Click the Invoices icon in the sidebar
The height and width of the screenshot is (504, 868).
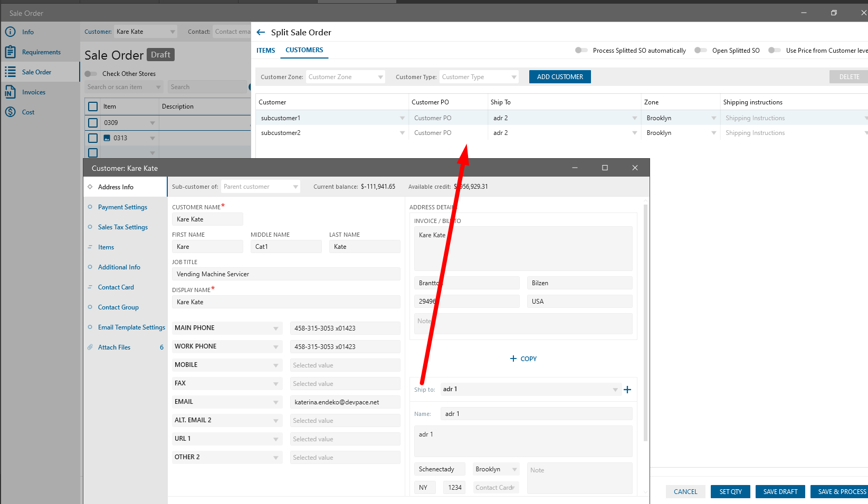pos(10,92)
